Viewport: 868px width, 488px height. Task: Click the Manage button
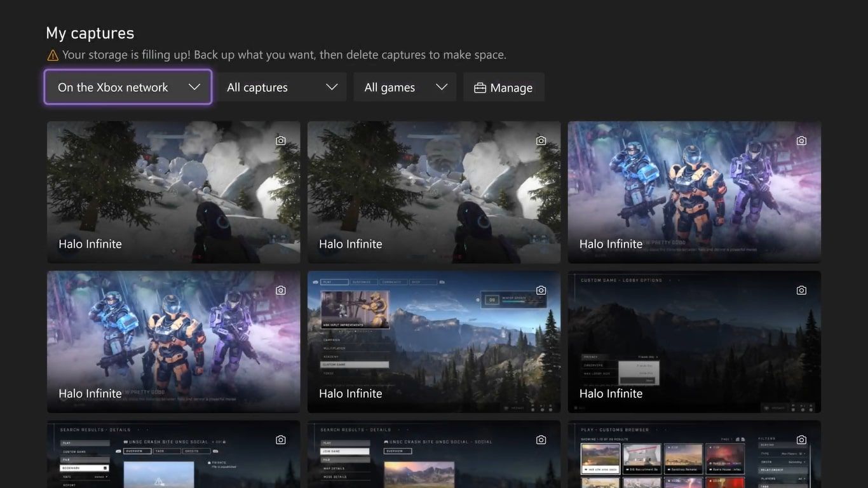coord(504,87)
